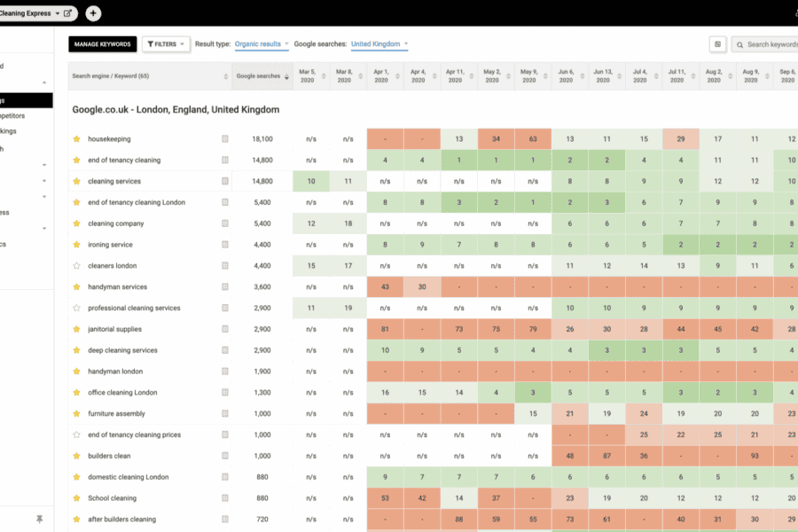Click the red cell showing rank 81
The image size is (798, 532).
point(385,329)
